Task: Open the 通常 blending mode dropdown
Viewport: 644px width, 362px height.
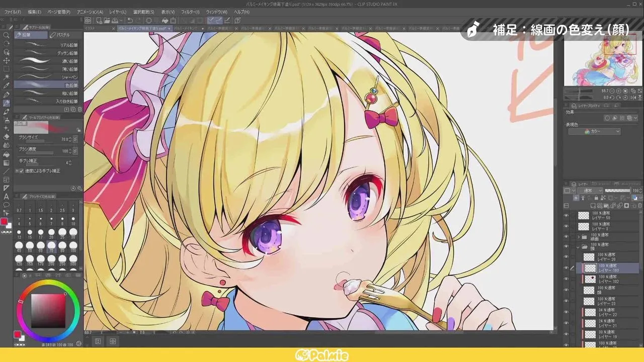Action: [x=590, y=191]
